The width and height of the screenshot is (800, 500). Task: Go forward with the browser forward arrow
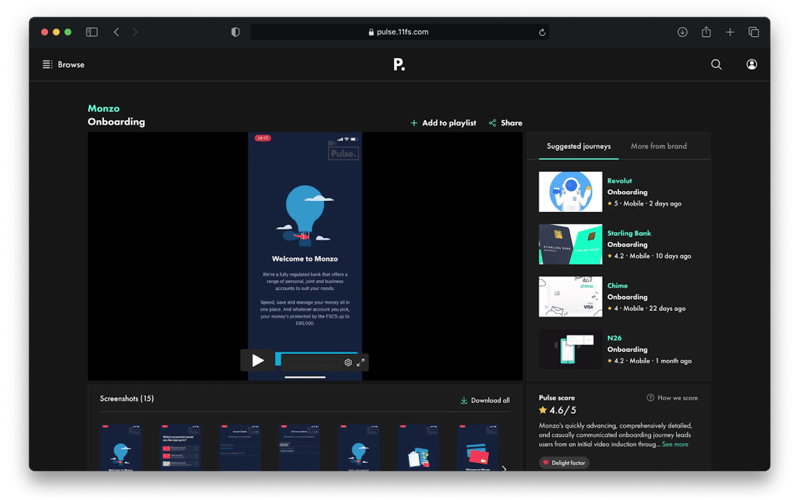(x=135, y=32)
